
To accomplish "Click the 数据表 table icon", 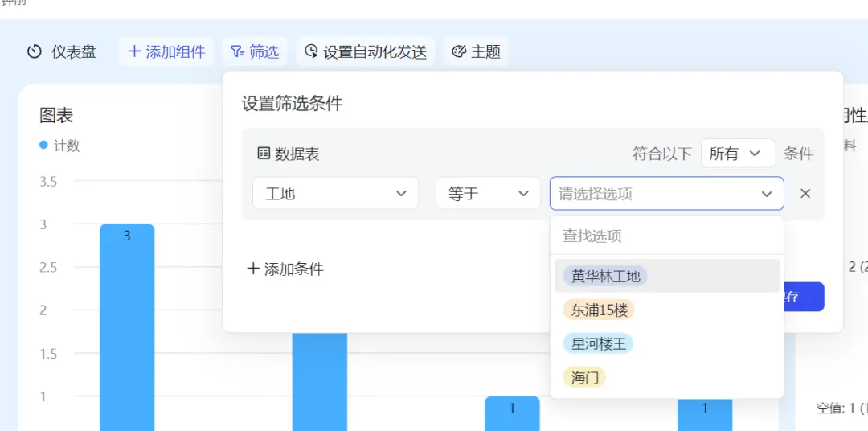I will coord(264,154).
